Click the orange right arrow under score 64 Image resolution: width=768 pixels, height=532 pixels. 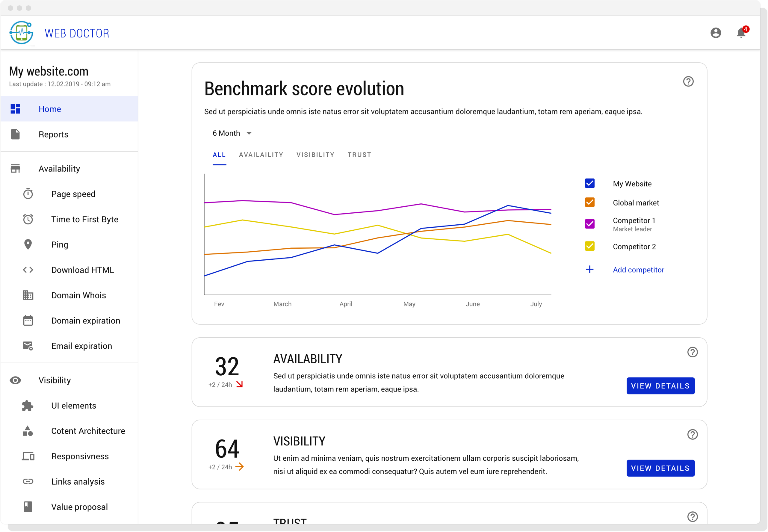coord(239,467)
